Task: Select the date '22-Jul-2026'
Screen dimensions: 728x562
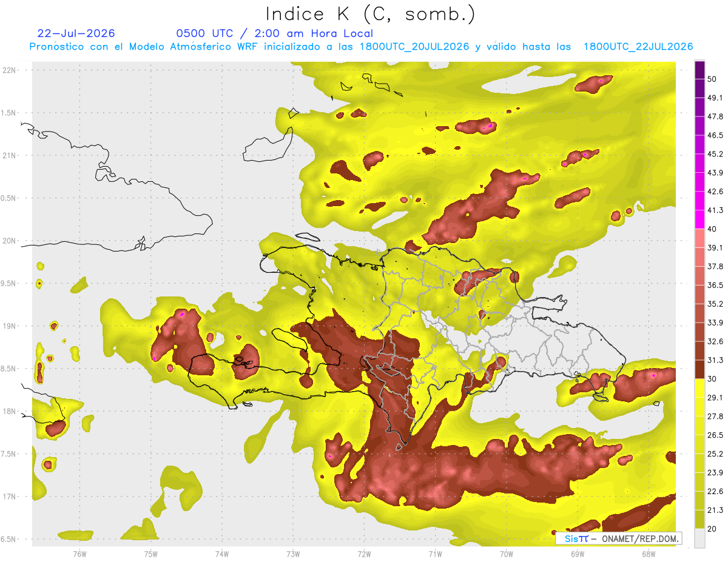Action: tap(76, 33)
